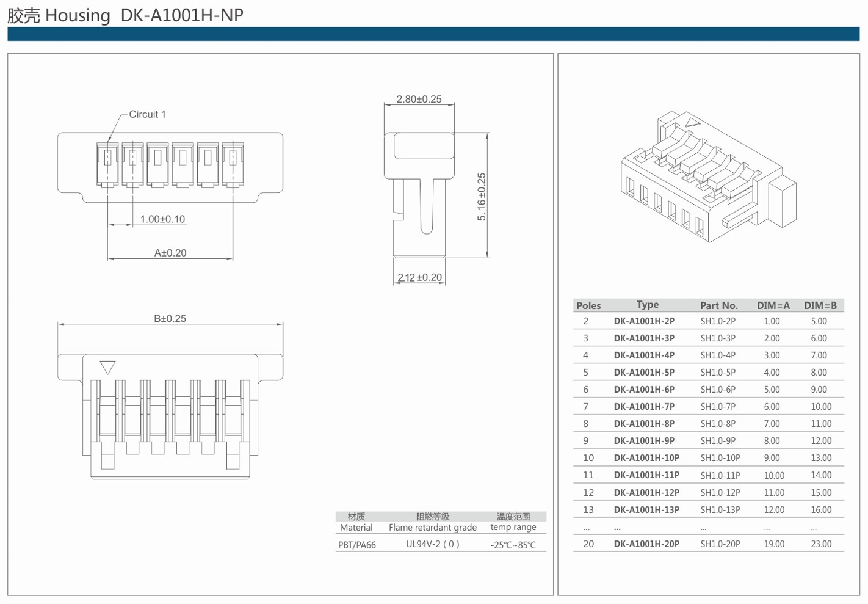Click the triangle marker in the bottom view drawing
This screenshot has width=868, height=604.
(107, 367)
